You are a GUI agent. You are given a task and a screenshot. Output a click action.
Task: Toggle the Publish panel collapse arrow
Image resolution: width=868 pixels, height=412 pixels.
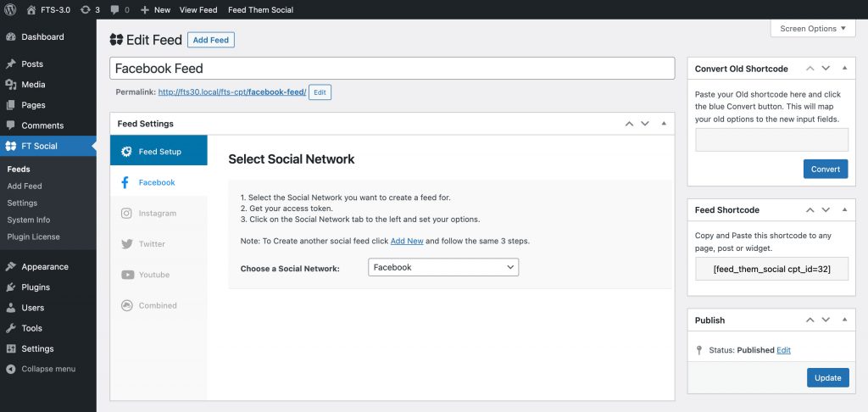point(844,320)
